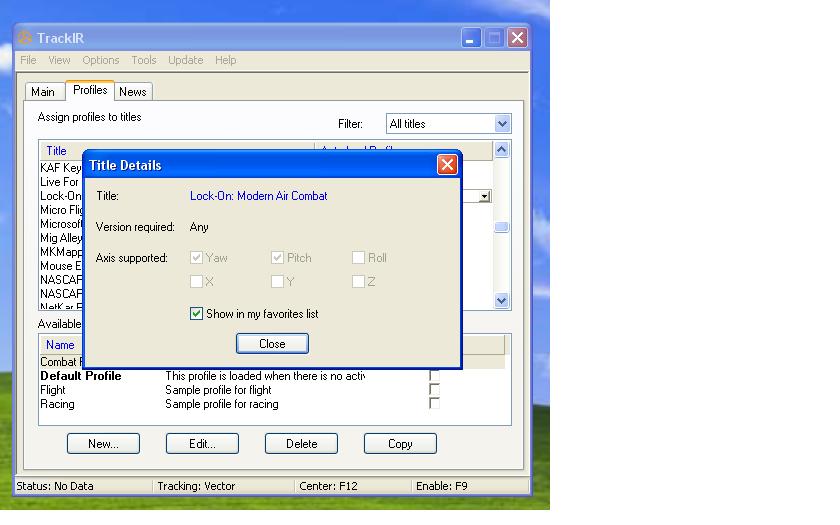Select the Micro Flight title row
This screenshot has width=840, height=525.
[61, 209]
